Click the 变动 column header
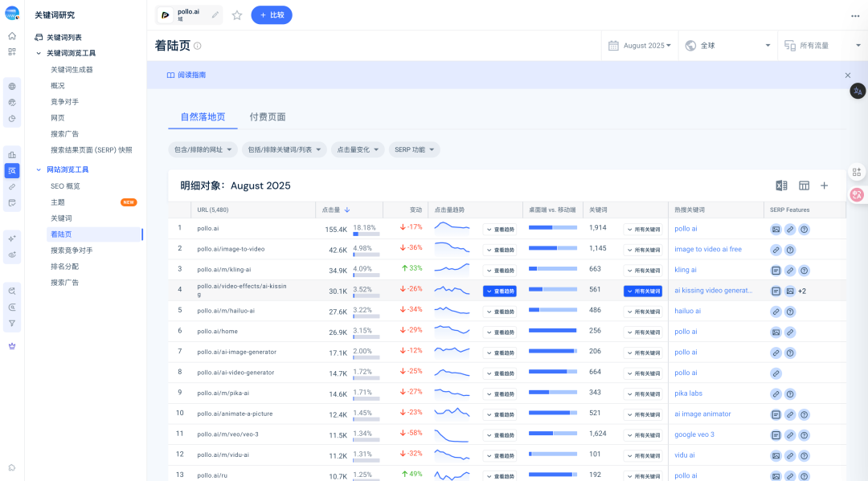The width and height of the screenshot is (868, 481). pos(416,210)
